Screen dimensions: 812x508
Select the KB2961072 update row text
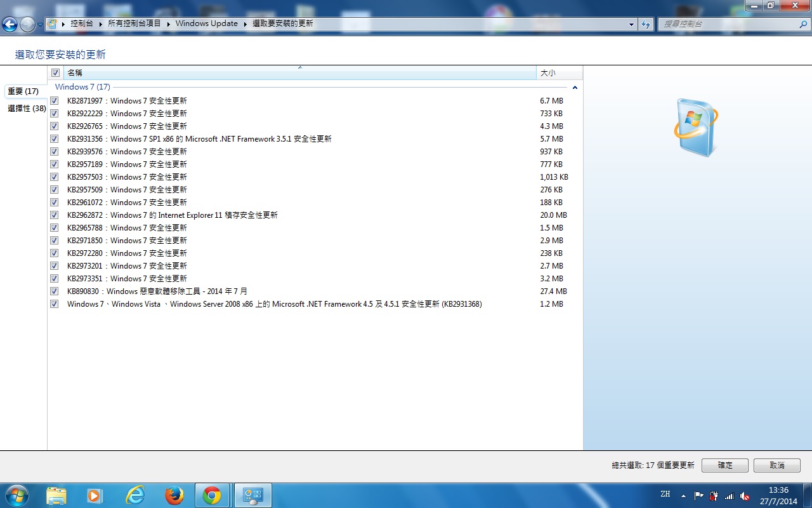click(x=127, y=203)
